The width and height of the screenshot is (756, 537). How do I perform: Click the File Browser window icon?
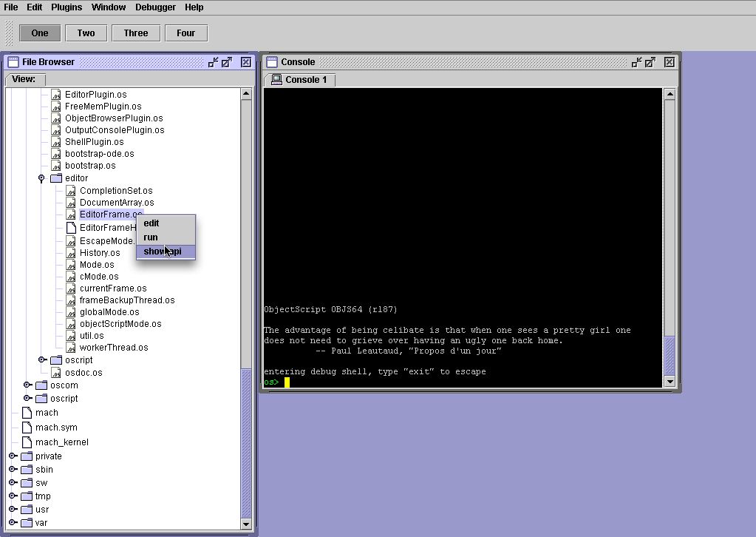pos(13,62)
